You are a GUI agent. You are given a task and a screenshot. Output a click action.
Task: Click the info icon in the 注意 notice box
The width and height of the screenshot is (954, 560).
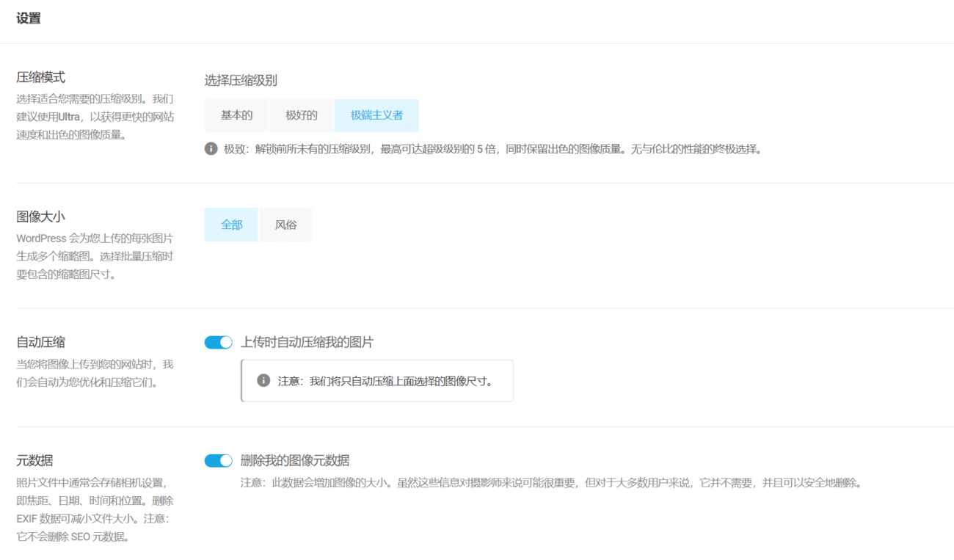click(263, 381)
